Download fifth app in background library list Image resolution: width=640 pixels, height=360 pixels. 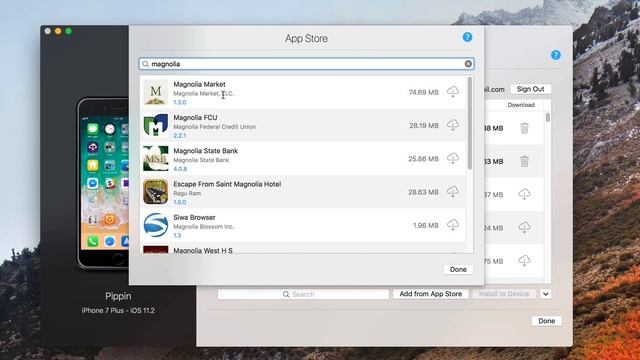click(524, 260)
